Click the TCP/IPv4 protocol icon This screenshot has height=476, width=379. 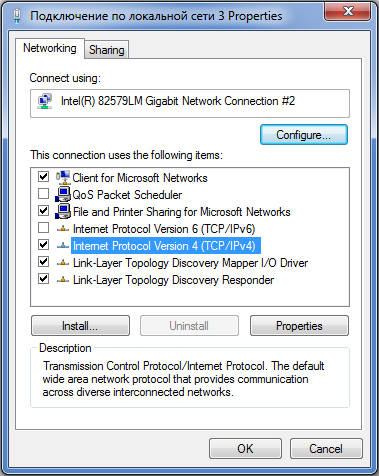[63, 246]
